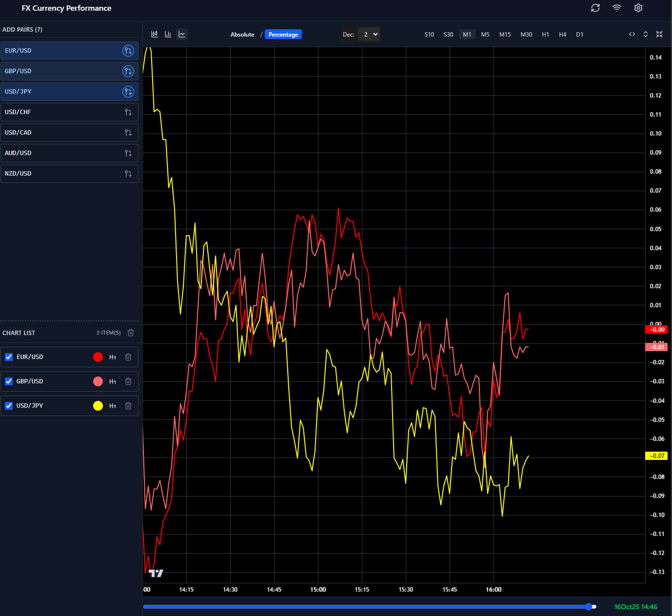This screenshot has width=672, height=616.
Task: Click the Wi-Fi connection status icon
Action: coord(617,8)
